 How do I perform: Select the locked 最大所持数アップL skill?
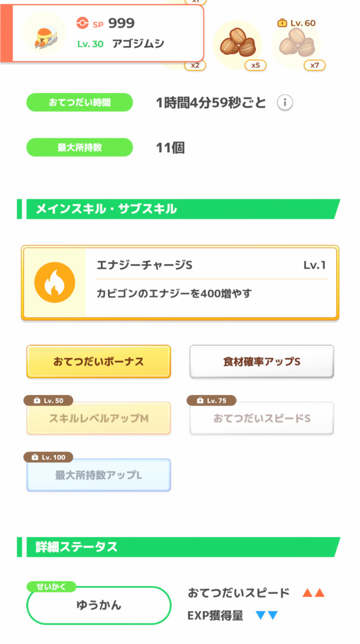99,475
